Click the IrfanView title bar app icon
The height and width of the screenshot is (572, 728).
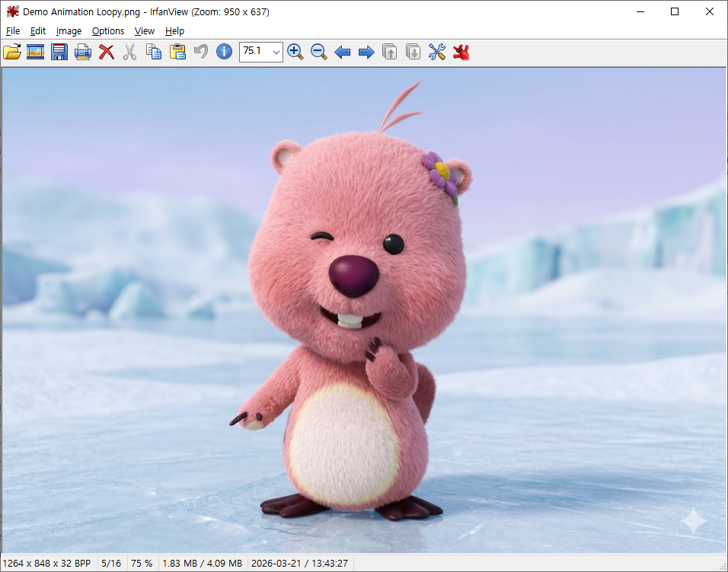point(12,11)
